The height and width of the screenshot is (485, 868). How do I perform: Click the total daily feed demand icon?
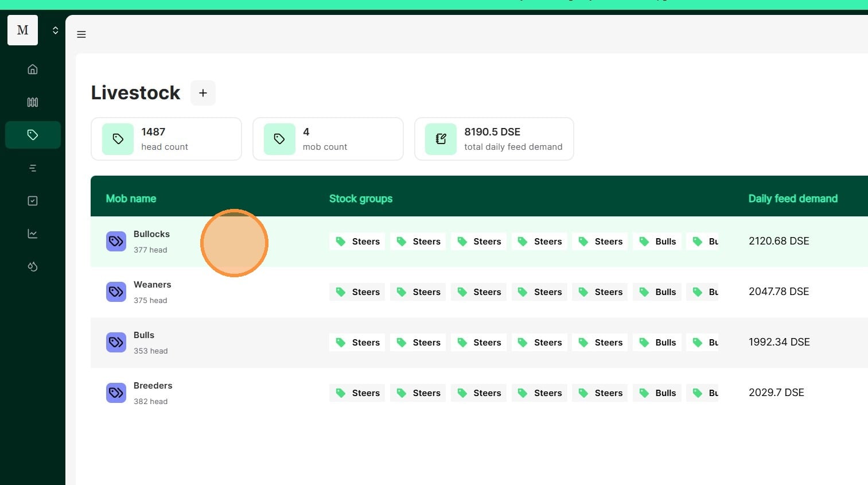441,139
